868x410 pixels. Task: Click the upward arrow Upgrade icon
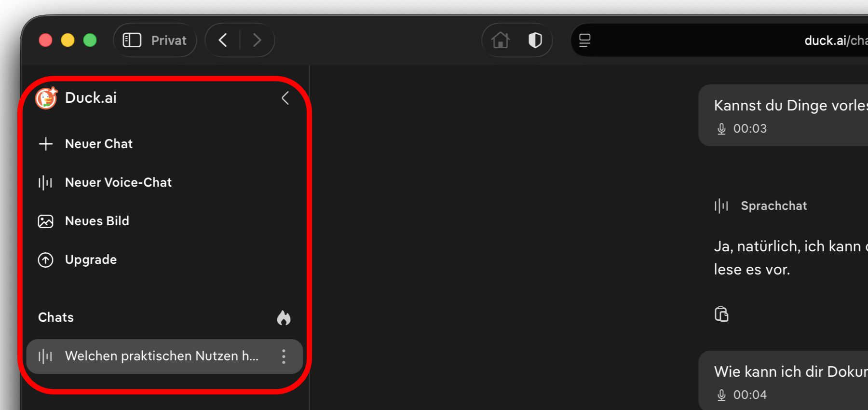pyautogui.click(x=46, y=260)
